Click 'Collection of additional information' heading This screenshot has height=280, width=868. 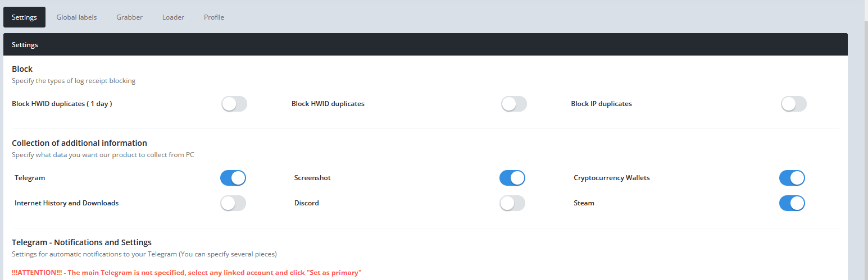[79, 143]
